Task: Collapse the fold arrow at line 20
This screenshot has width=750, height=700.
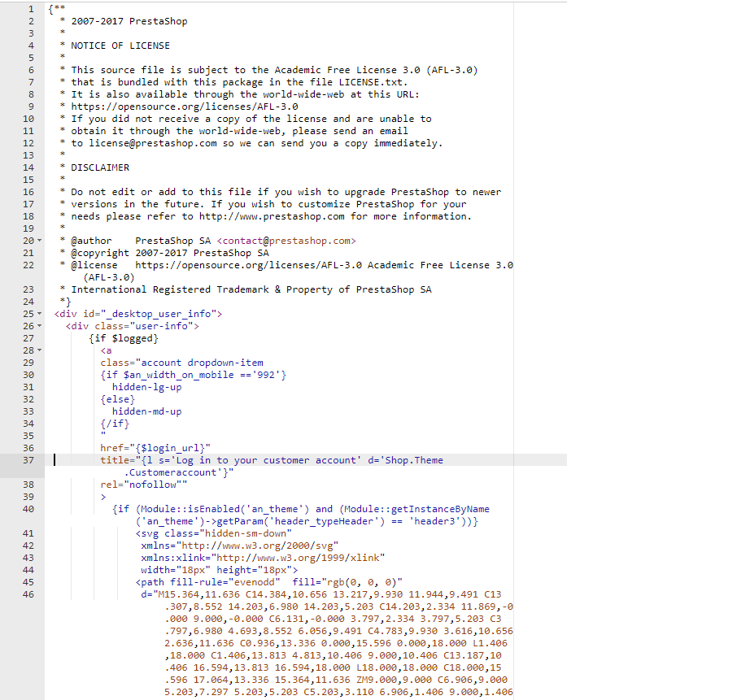Action: (40, 241)
